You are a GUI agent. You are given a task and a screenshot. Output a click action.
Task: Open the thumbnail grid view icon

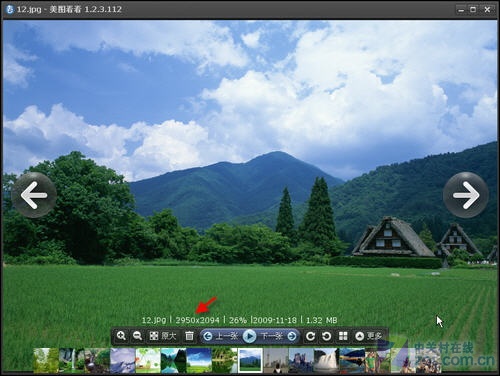(x=343, y=336)
